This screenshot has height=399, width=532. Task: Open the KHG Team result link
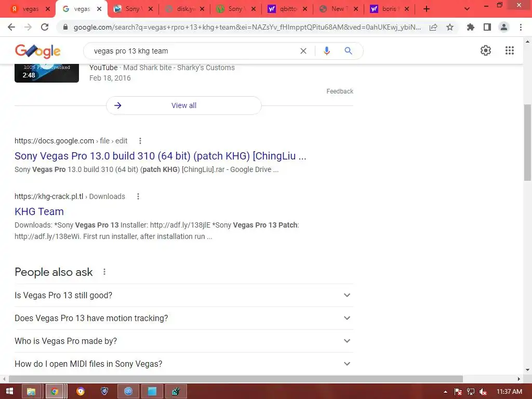pos(39,211)
